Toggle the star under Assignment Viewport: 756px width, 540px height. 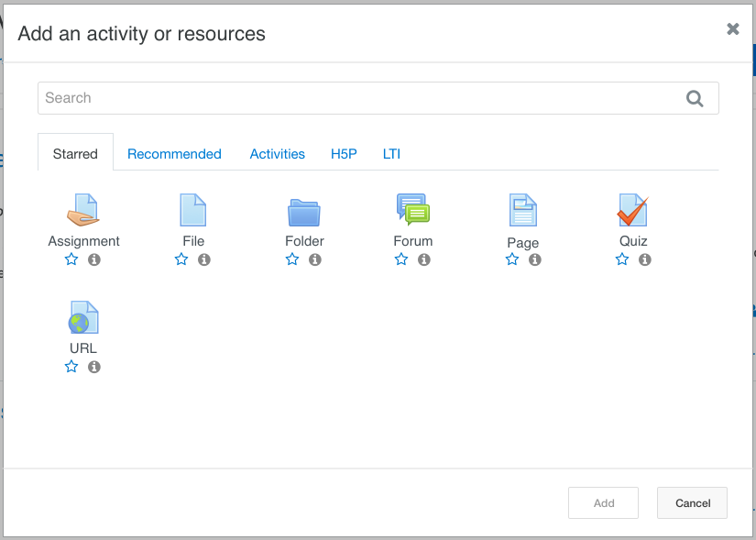click(x=71, y=259)
